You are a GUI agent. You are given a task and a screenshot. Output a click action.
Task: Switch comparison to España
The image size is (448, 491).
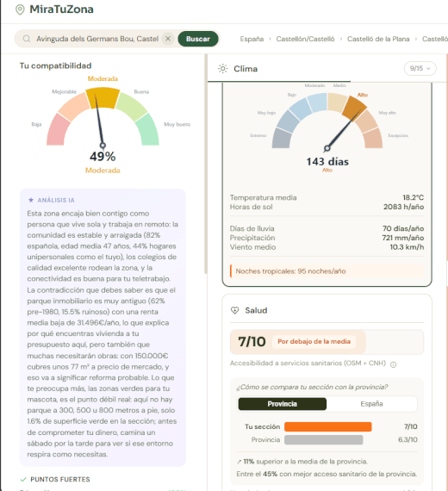click(371, 404)
